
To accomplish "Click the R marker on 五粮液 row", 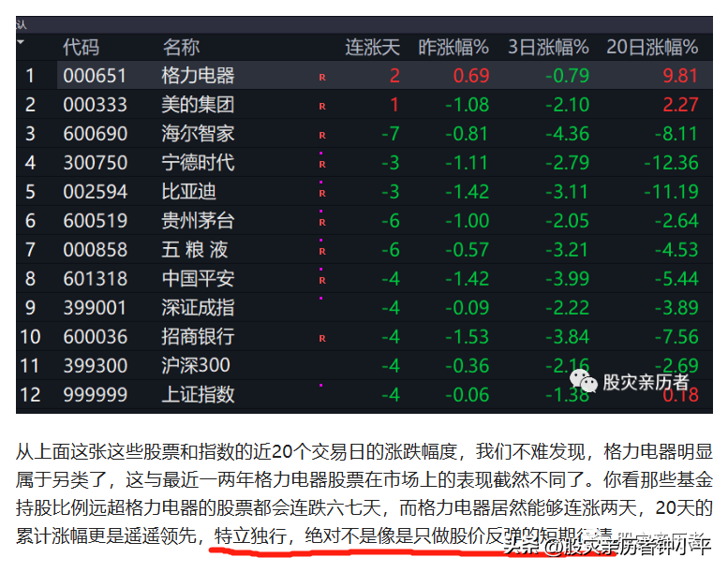I will [322, 252].
